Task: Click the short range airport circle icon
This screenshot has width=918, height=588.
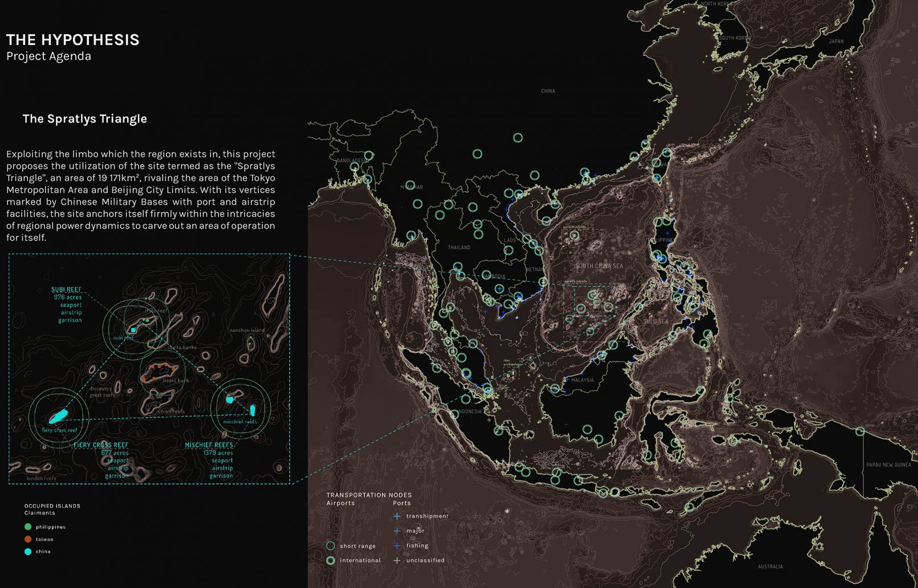Action: coord(330,546)
